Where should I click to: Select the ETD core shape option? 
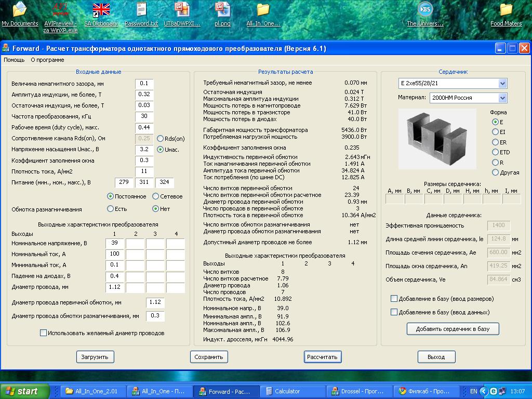click(495, 152)
